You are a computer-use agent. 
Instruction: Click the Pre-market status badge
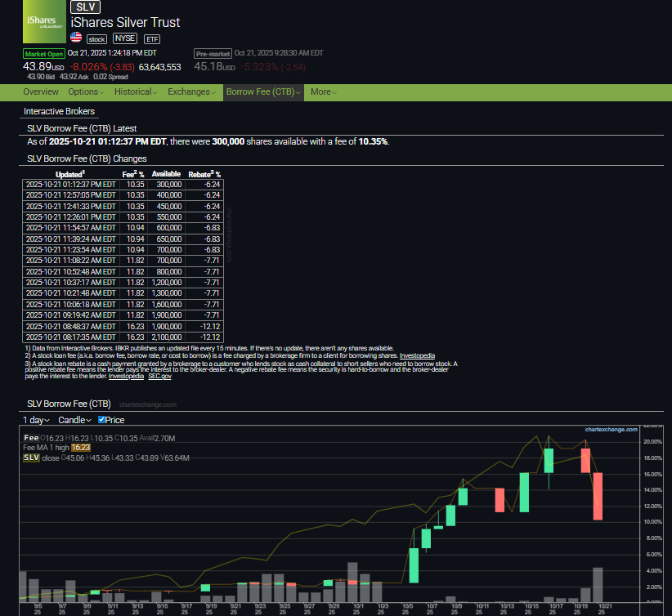tap(213, 54)
